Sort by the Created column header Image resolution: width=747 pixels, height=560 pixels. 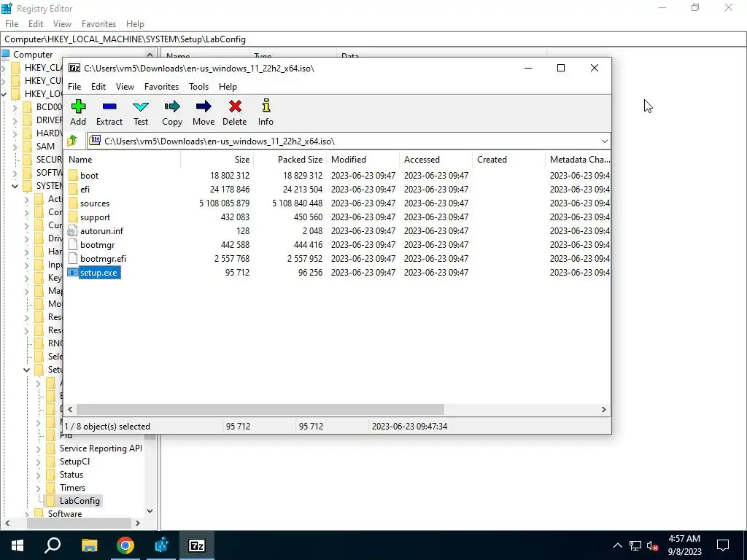[x=508, y=160]
